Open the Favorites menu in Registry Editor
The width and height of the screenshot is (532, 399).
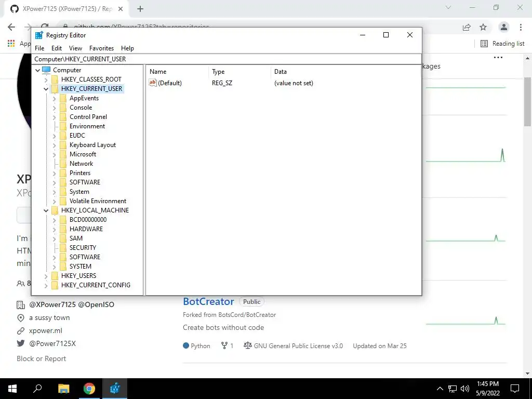(x=101, y=48)
